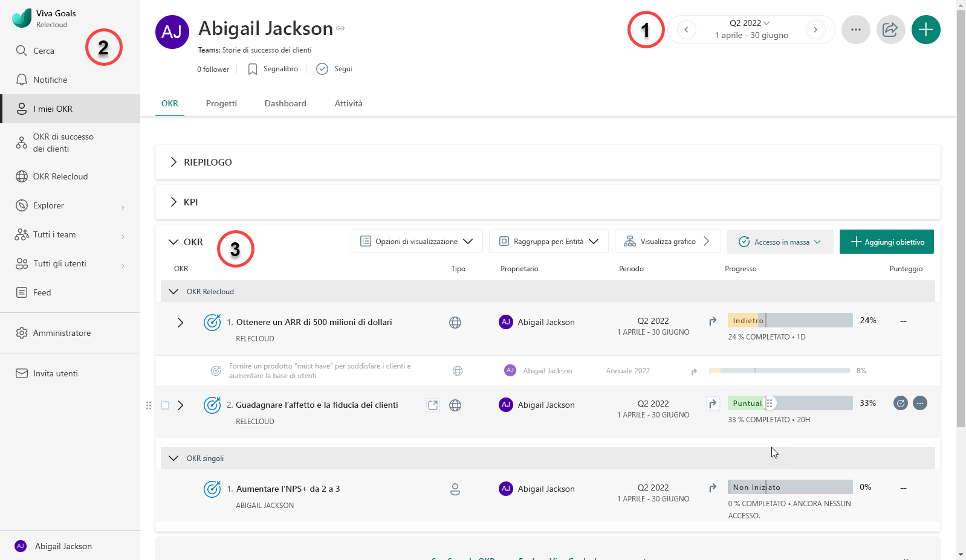966x560 pixels.
Task: Open parent objective Fornire un prodotto must have
Action: pos(320,371)
